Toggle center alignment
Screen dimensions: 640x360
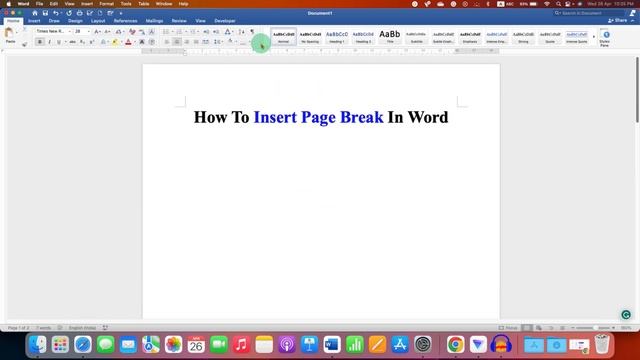(177, 42)
